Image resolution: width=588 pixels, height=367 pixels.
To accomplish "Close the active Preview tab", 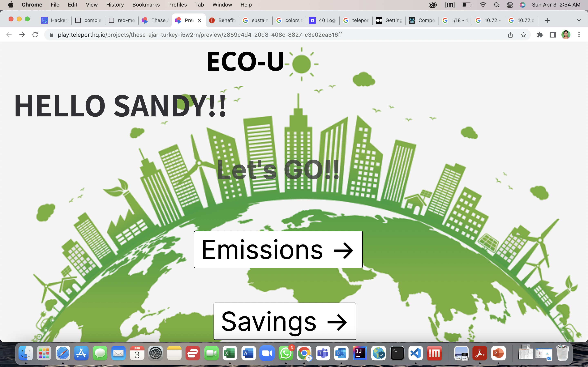I will click(x=199, y=20).
